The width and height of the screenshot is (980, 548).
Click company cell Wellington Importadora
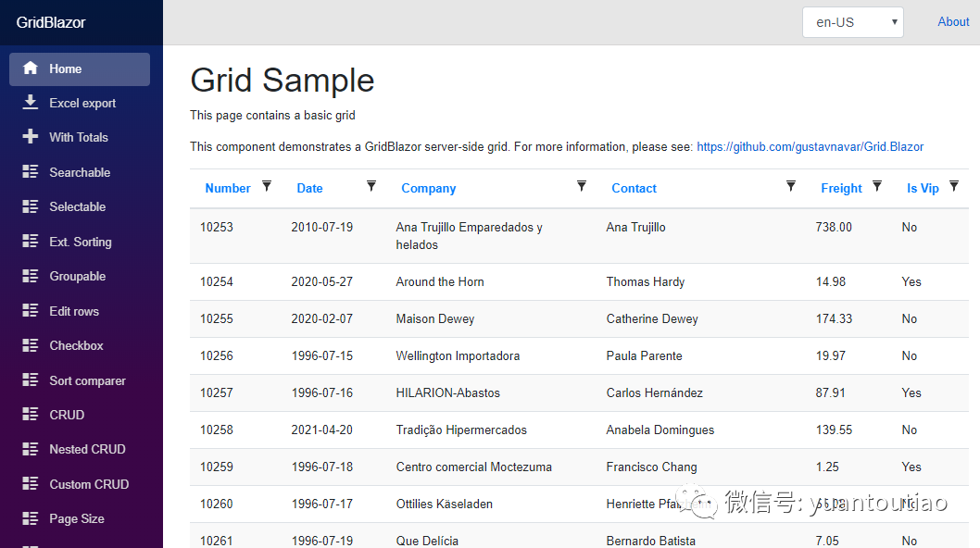pos(458,355)
